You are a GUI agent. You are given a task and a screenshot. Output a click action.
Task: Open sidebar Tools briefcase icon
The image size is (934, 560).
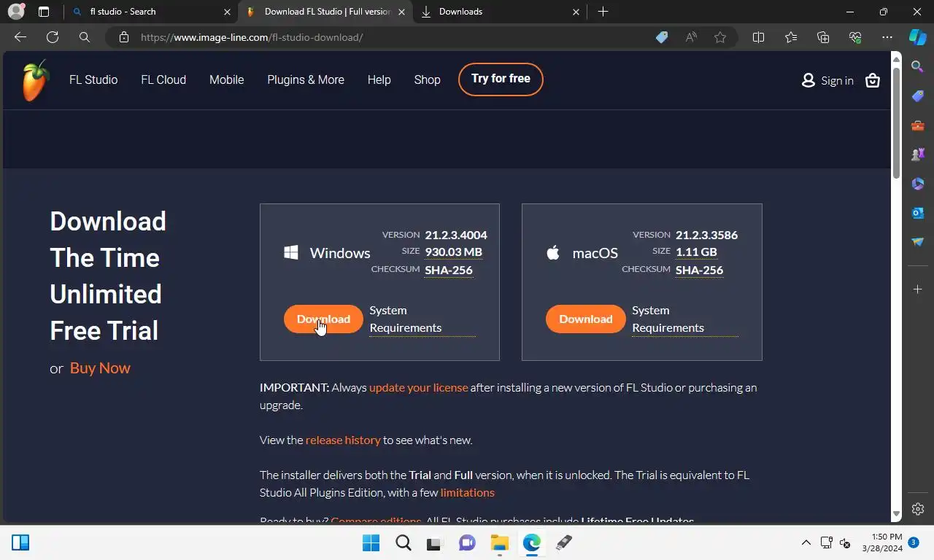(918, 125)
